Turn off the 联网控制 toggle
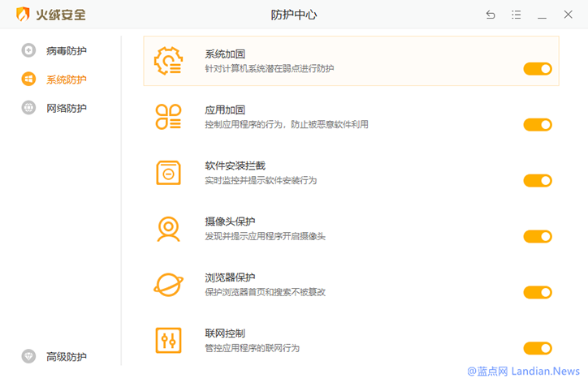 [x=537, y=348]
